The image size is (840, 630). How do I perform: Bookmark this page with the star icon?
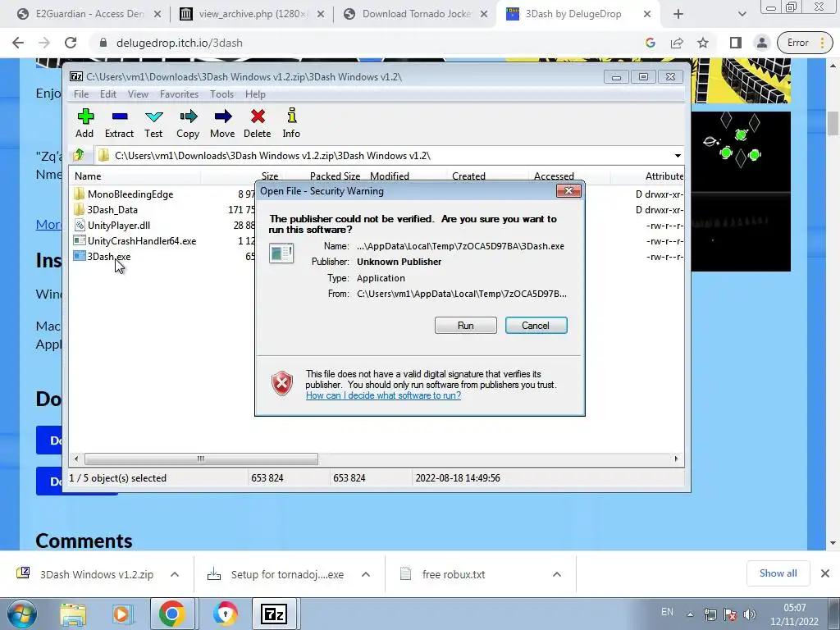tap(703, 43)
